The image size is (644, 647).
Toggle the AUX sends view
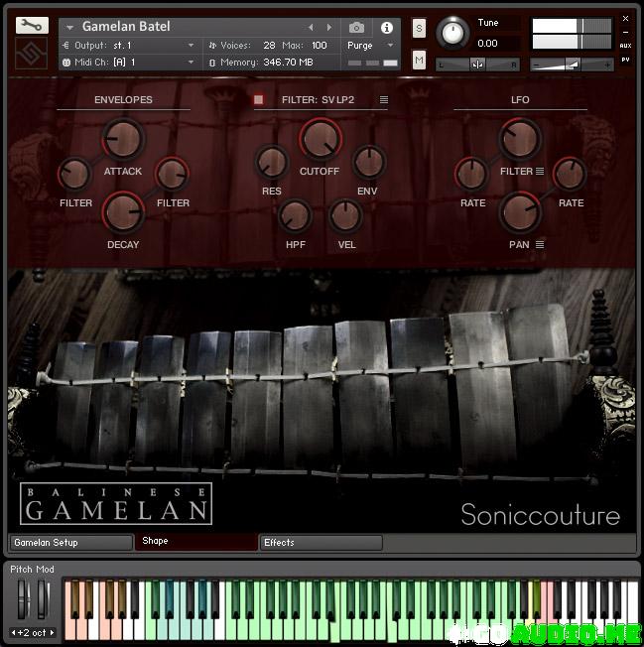[625, 46]
